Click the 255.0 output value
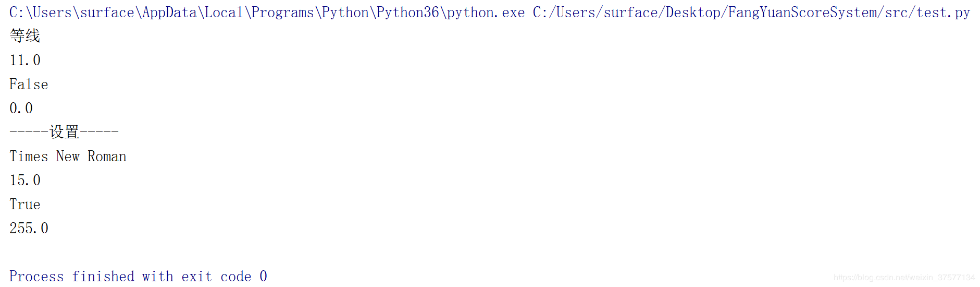This screenshot has width=980, height=287. tap(29, 229)
